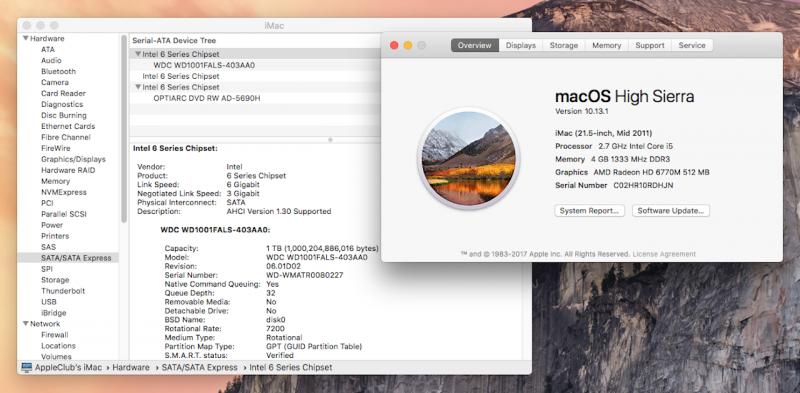Select Firewall under Network
The image size is (800, 393).
55,335
